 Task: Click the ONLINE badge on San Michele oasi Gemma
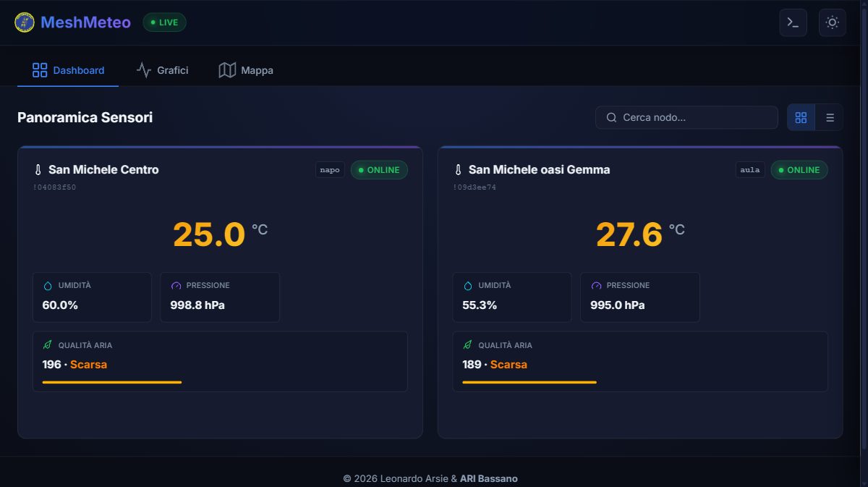(x=799, y=170)
